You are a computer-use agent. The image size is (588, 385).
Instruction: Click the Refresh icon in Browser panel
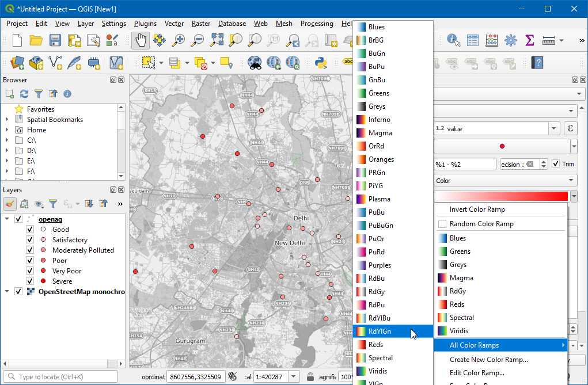pos(24,94)
